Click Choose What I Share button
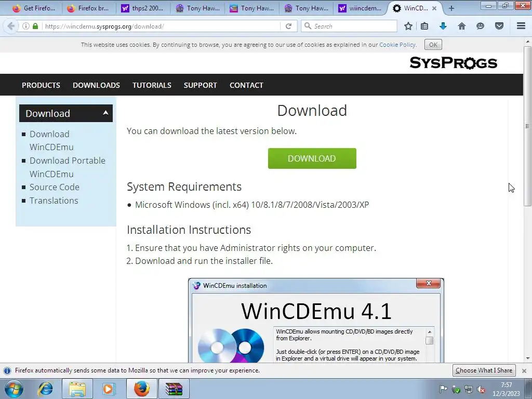Screen dimensions: 532x399 point(484,370)
